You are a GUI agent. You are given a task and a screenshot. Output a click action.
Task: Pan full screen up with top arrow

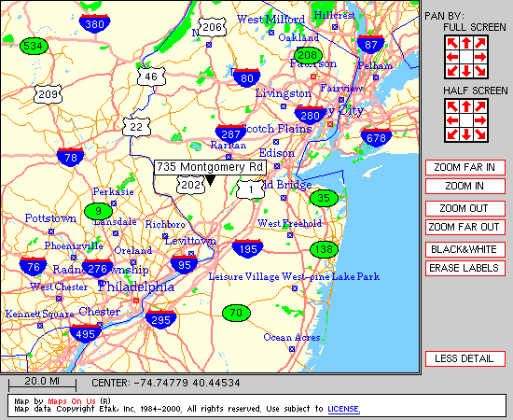466,43
